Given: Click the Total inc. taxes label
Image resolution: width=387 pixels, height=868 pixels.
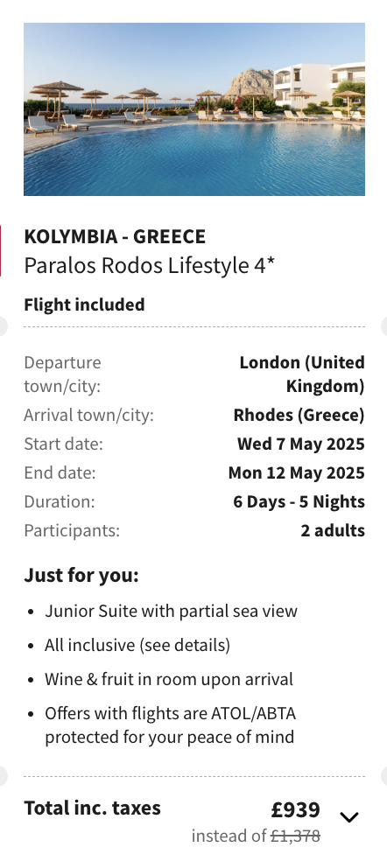Looking at the screenshot, I should coord(93,808).
